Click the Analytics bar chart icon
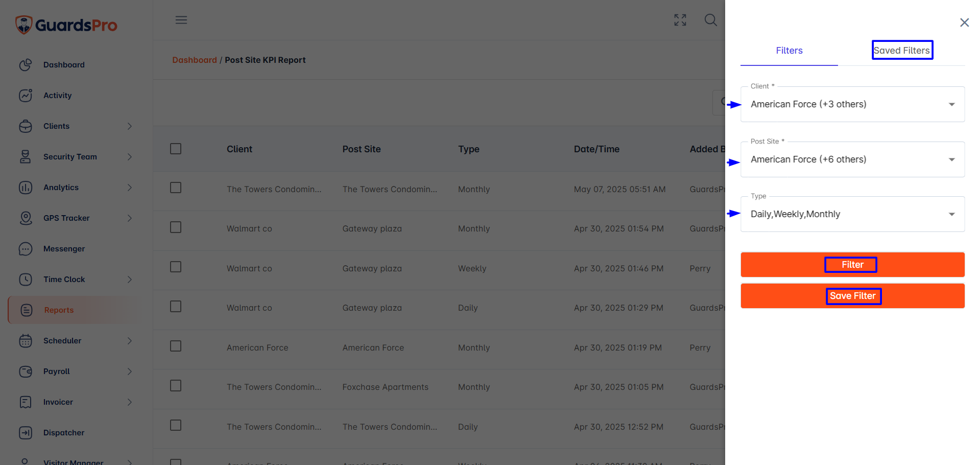 pos(26,188)
